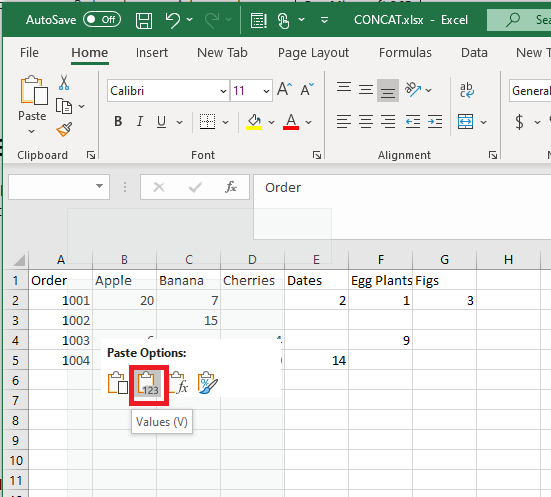The height and width of the screenshot is (497, 551).
Task: Open the File tab
Action: [x=29, y=53]
